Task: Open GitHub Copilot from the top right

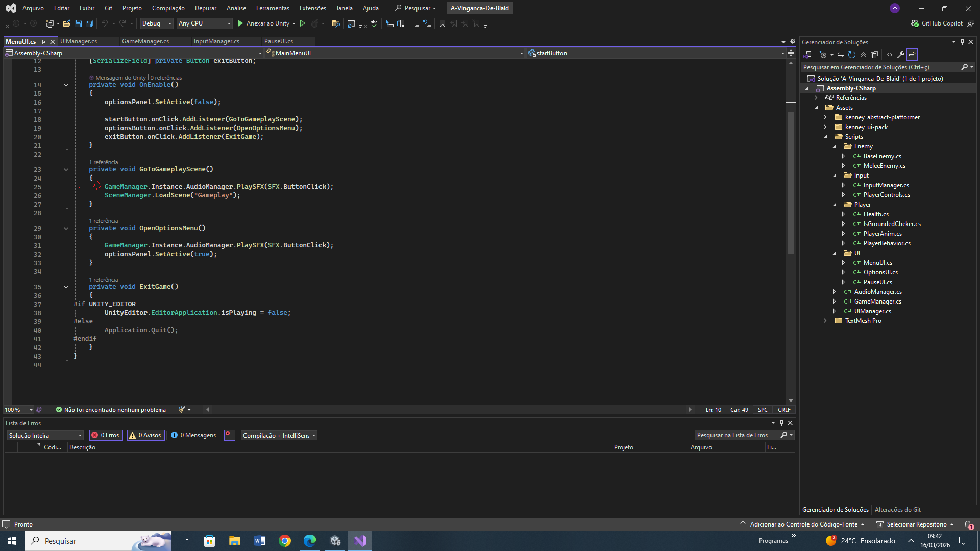Action: [x=937, y=23]
